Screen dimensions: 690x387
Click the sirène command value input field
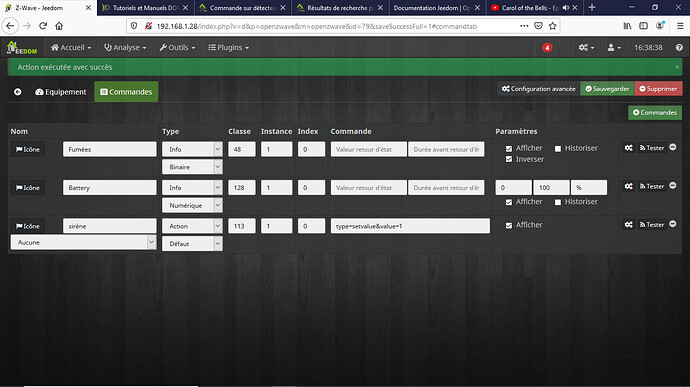click(x=410, y=226)
